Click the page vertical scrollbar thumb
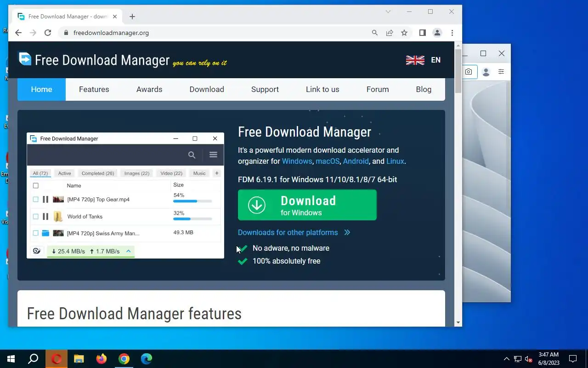 click(458, 71)
